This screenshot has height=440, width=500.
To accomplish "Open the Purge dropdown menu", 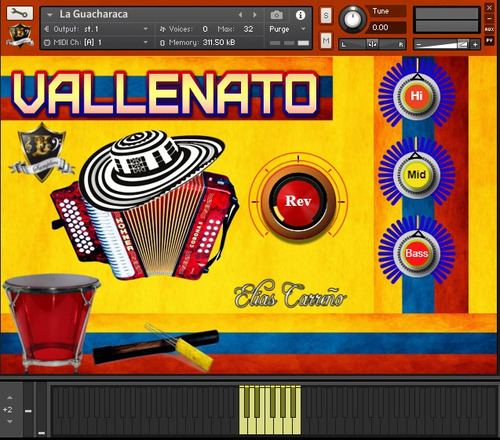I will pos(287,29).
